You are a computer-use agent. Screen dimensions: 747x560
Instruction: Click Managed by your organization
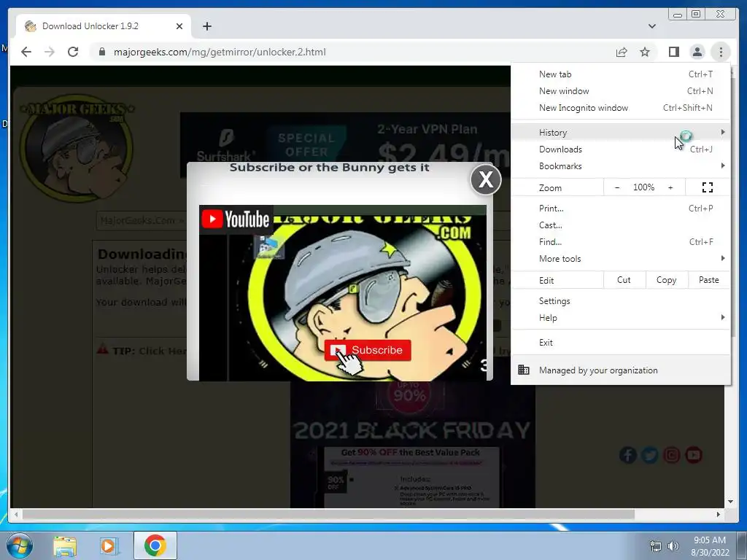click(x=621, y=370)
